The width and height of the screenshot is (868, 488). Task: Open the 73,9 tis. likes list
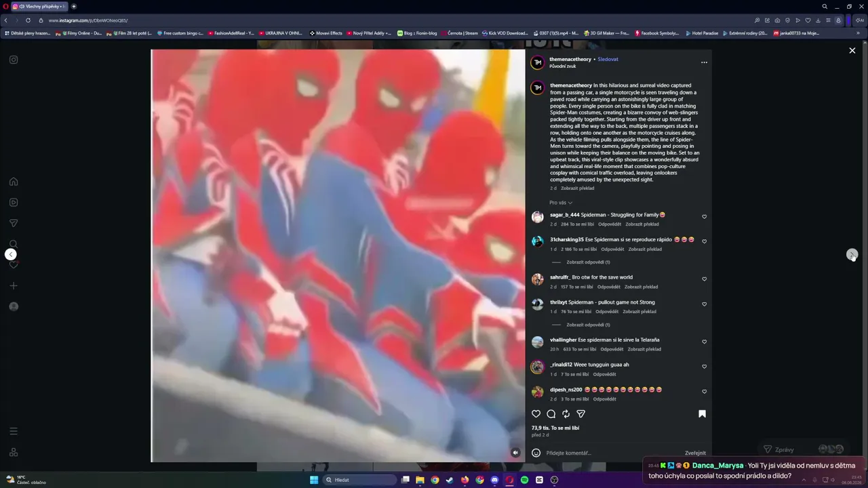point(555,428)
